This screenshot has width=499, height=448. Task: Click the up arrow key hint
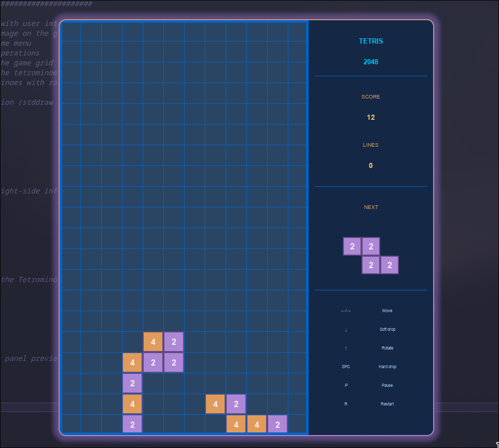tap(346, 348)
